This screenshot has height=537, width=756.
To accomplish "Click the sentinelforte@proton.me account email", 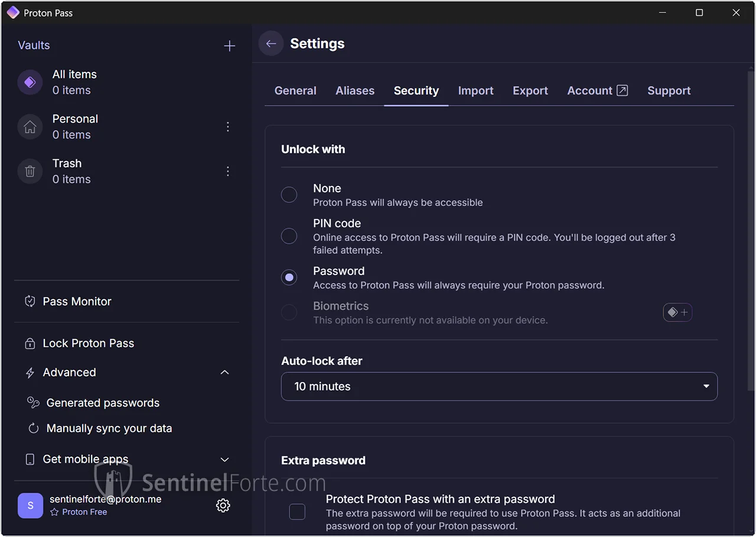I will [106, 499].
